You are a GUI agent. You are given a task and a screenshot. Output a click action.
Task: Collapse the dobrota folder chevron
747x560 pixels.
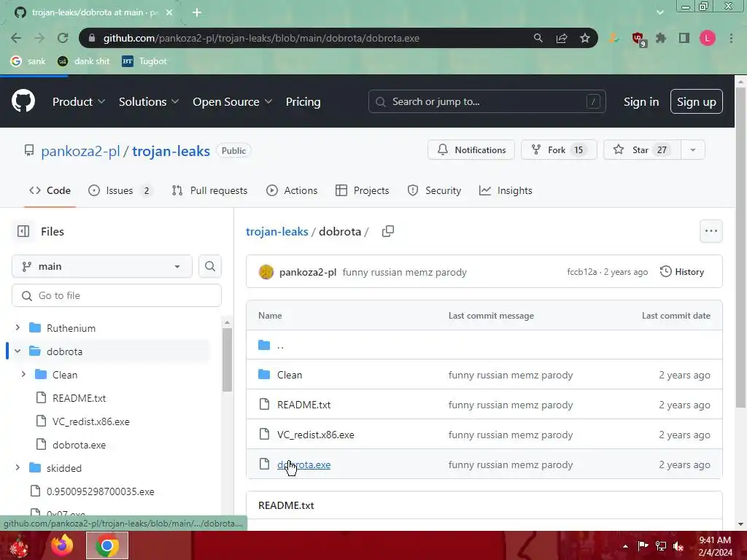[x=18, y=351]
